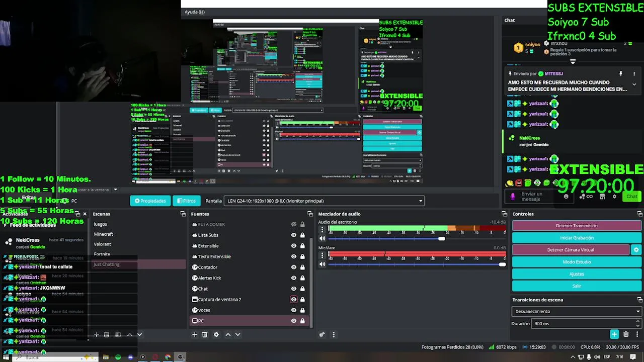This screenshot has width=644, height=362.
Task: Select the Valorant scene
Action: click(x=103, y=244)
